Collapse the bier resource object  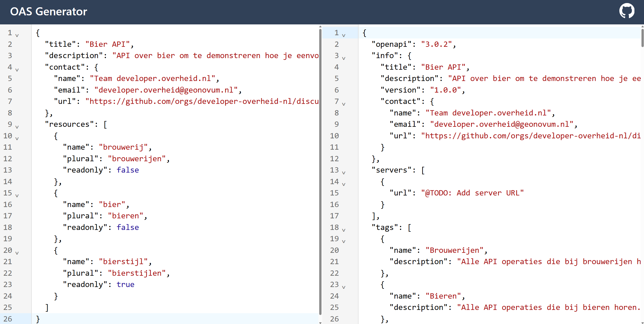point(17,195)
